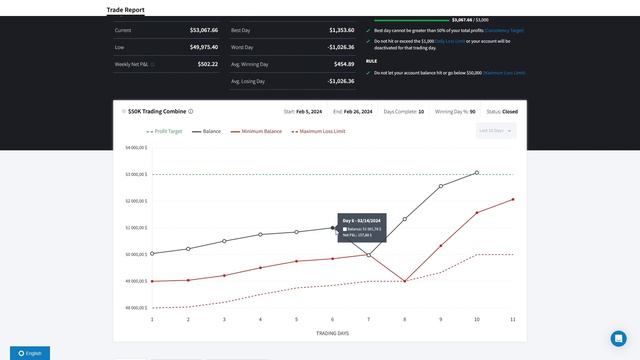Click the minimum balance point at day 1

pyautogui.click(x=152, y=281)
